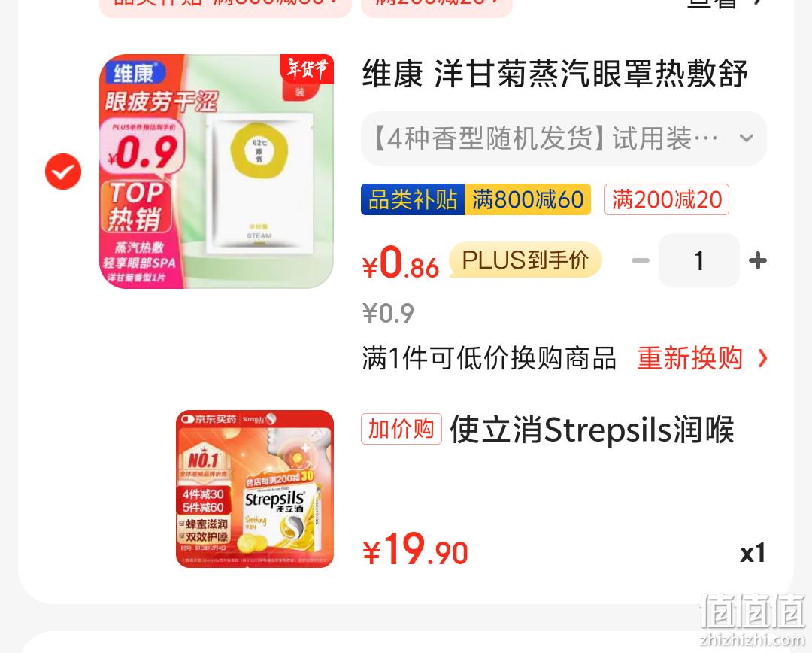Tap the PLUS到手价 label
812x653 pixels.
(x=525, y=260)
